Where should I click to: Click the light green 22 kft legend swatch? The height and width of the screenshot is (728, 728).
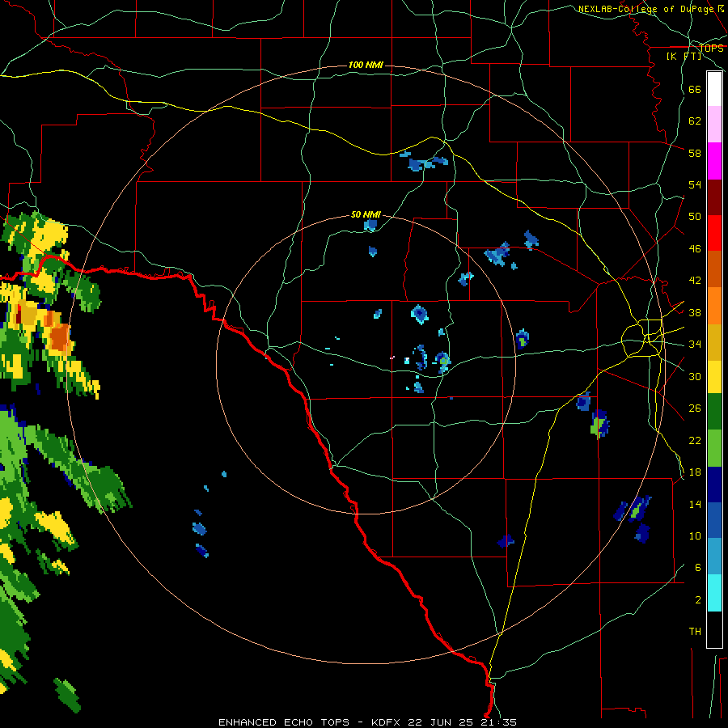[714, 448]
